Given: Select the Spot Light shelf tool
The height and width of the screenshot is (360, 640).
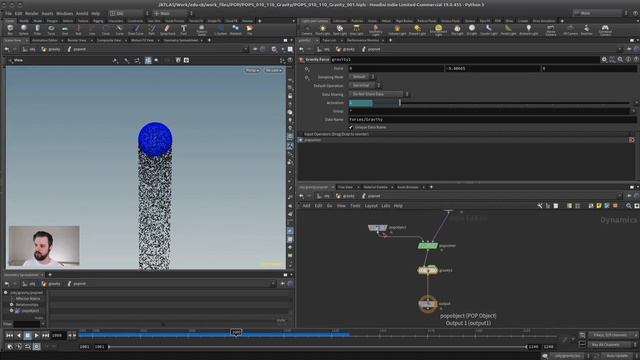Looking at the screenshot, I should [340, 29].
